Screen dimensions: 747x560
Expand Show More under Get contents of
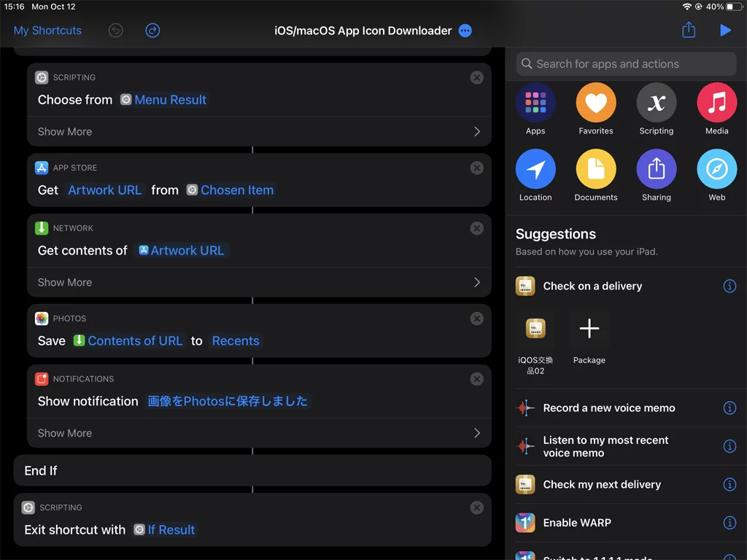tap(259, 282)
